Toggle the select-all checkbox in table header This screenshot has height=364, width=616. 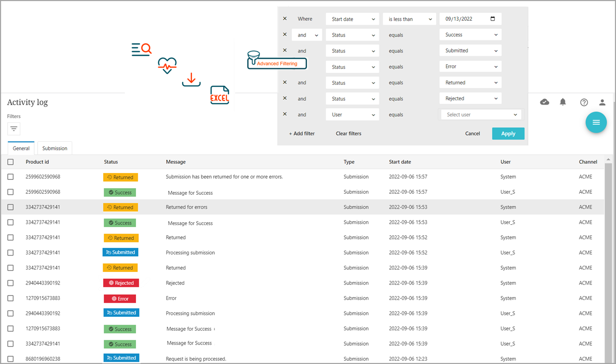coord(11,162)
